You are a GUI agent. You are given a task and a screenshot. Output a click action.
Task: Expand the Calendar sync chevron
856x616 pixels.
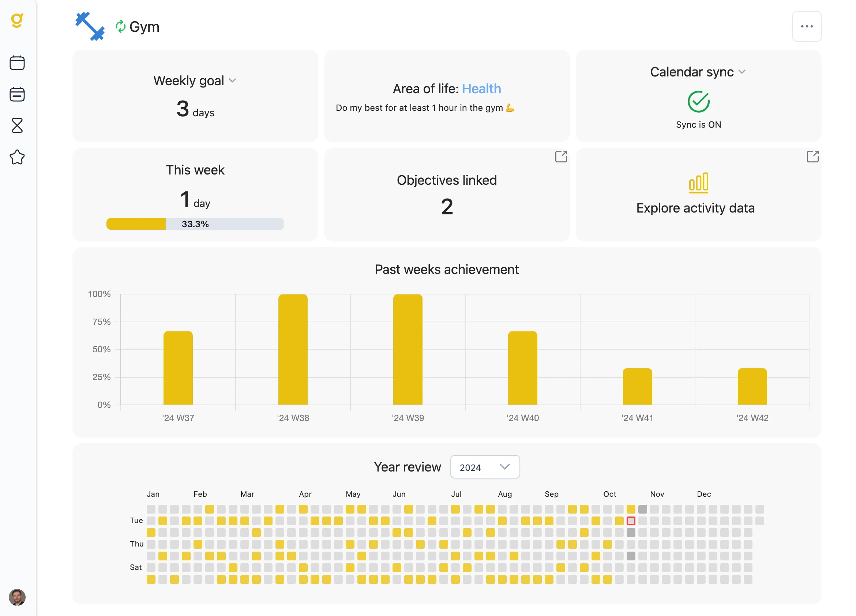743,72
